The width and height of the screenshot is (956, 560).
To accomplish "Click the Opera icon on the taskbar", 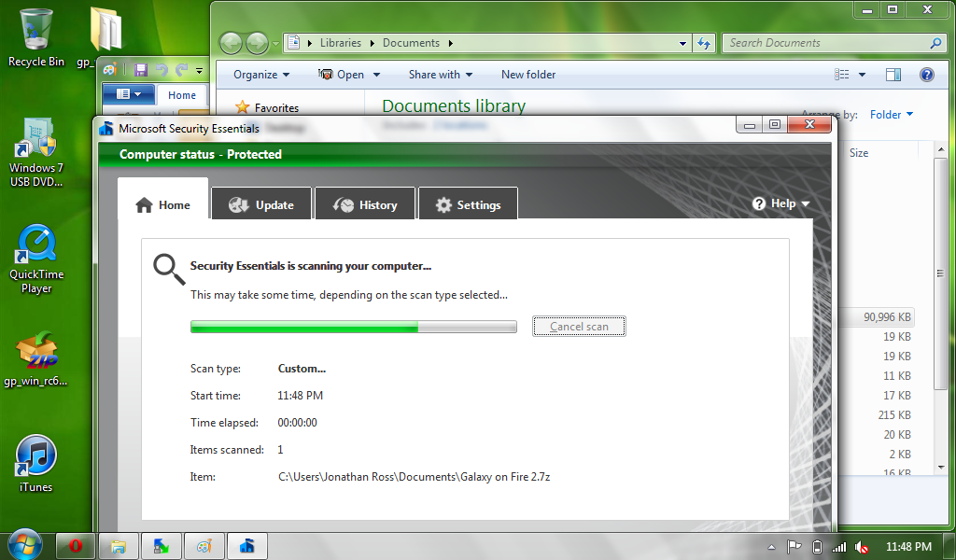I will pos(76,546).
